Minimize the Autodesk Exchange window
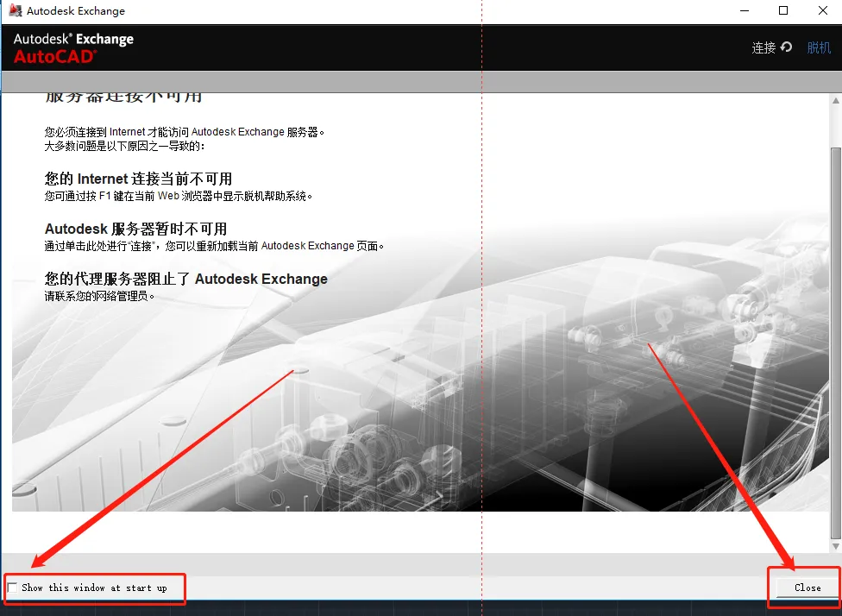Image resolution: width=842 pixels, height=616 pixels. click(x=745, y=10)
